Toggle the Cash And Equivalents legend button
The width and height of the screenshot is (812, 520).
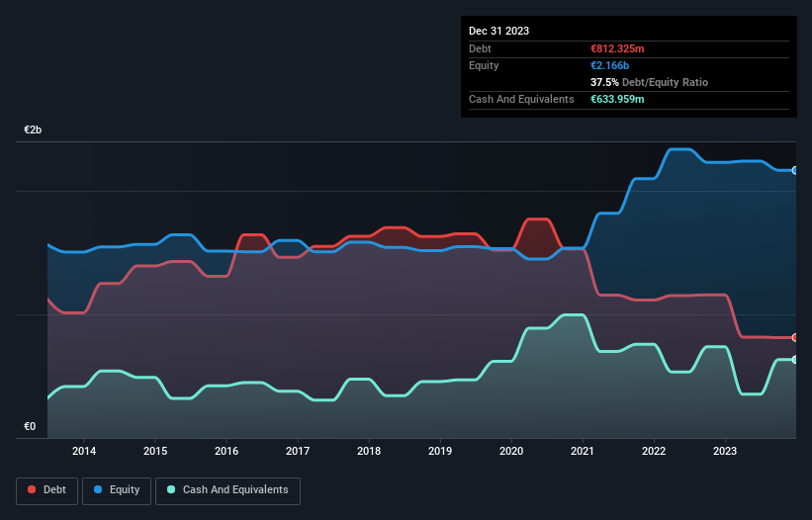(x=227, y=490)
